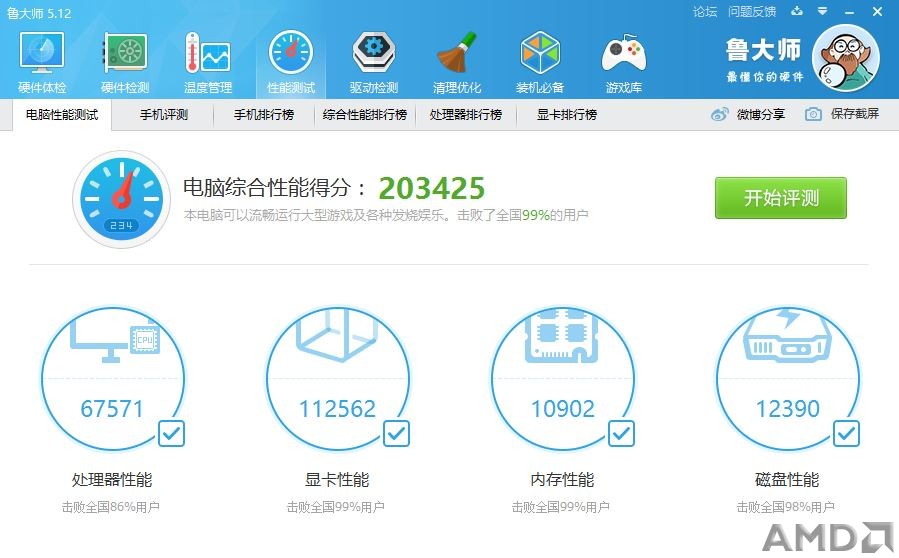Viewport: 899px width, 558px height.
Task: Click memory score 10902
Action: pos(562,409)
